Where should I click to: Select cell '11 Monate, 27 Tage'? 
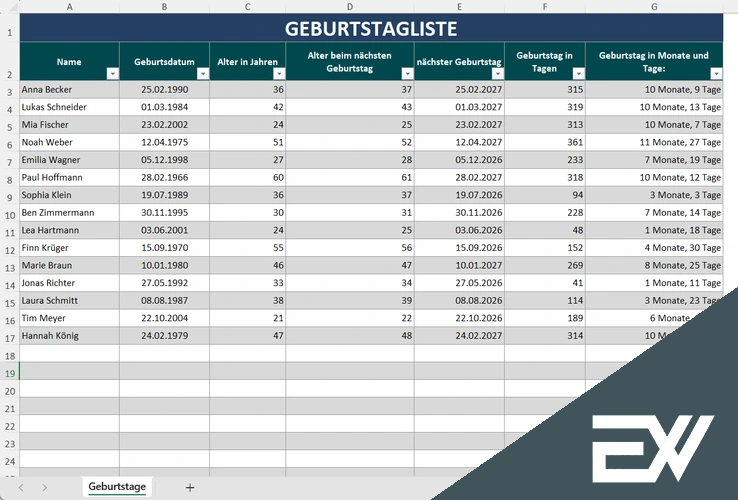click(654, 142)
